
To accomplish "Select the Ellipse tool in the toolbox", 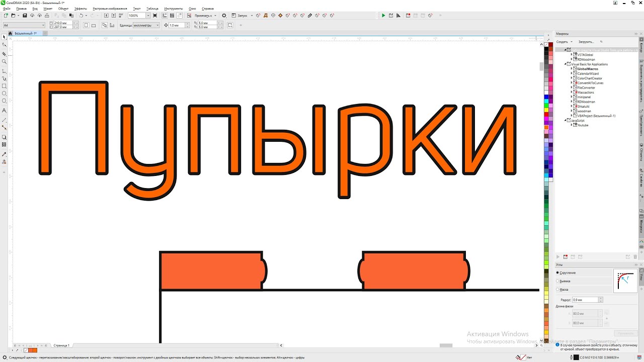I will point(5,94).
